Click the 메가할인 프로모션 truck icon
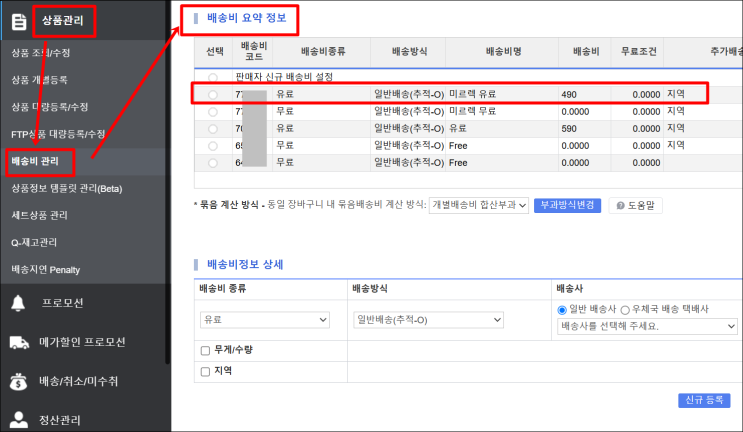The width and height of the screenshot is (743, 432). pos(19,342)
